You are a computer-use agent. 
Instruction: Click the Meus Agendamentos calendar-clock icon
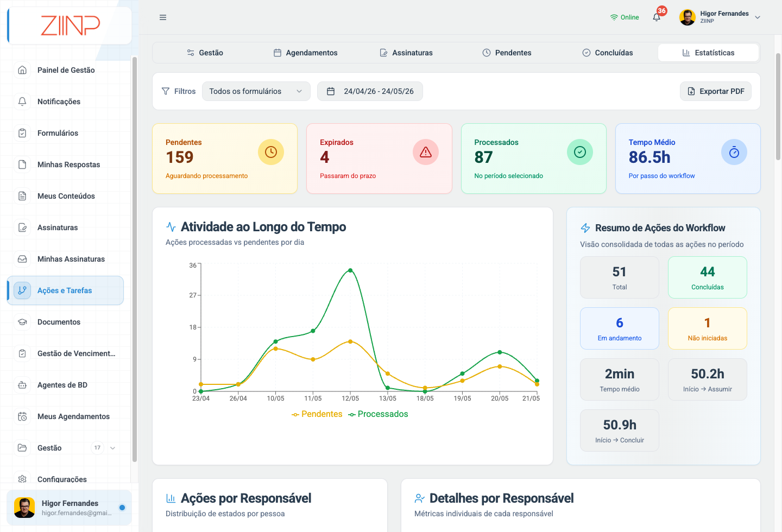22,416
